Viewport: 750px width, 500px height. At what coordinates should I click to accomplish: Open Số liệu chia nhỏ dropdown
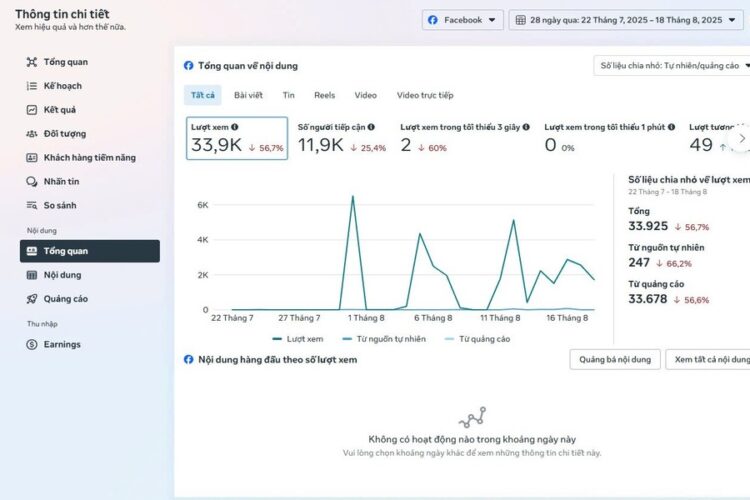(x=671, y=66)
